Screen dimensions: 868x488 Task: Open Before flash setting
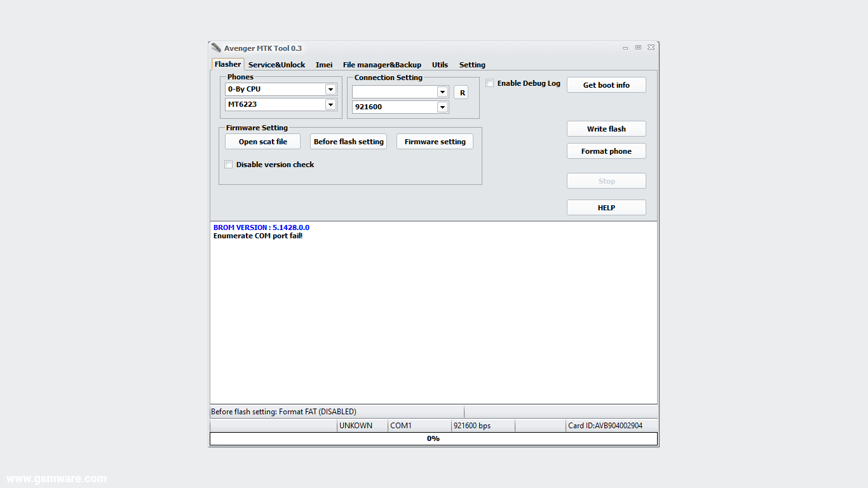point(348,142)
